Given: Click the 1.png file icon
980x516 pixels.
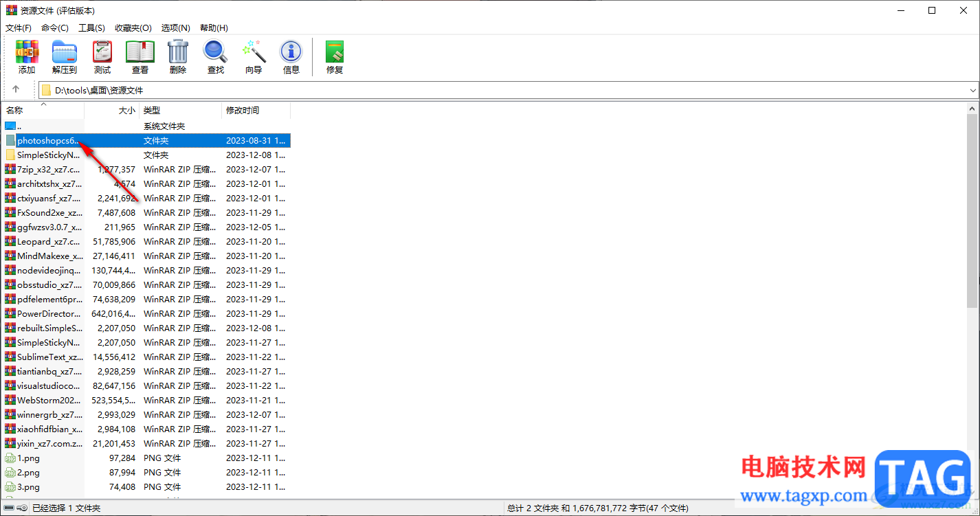Looking at the screenshot, I should (x=10, y=458).
